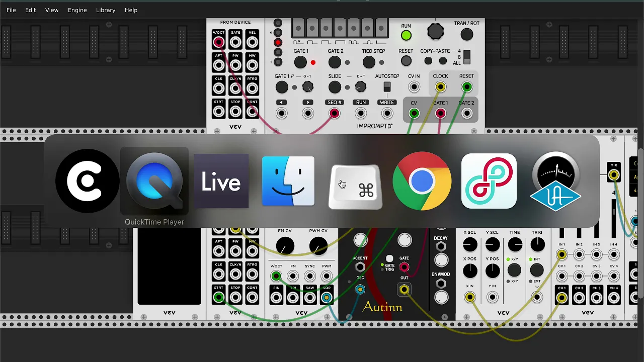Click the PWM CV knob on the oscillator
Screen dimensions: 644x362
click(x=318, y=246)
